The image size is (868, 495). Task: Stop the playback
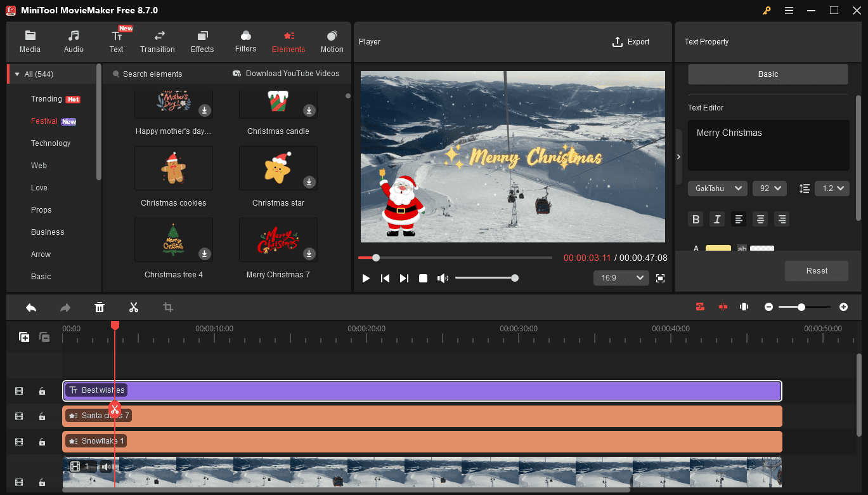click(424, 278)
